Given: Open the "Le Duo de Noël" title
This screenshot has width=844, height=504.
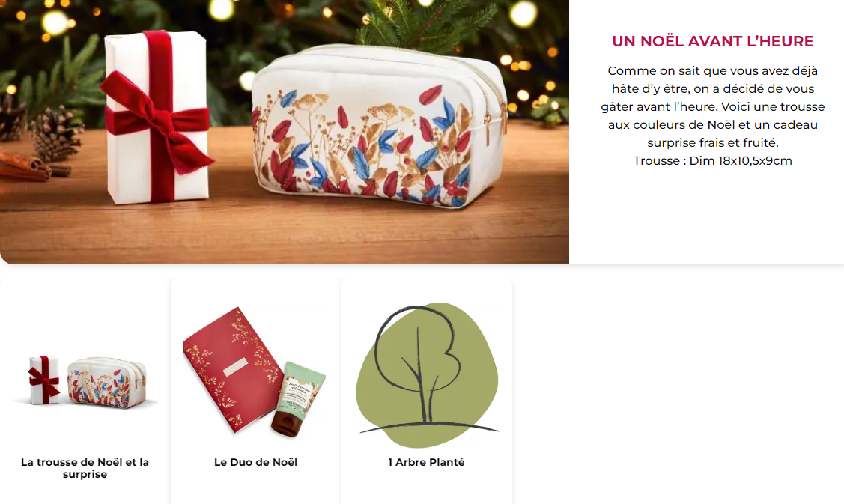Looking at the screenshot, I should [255, 462].
